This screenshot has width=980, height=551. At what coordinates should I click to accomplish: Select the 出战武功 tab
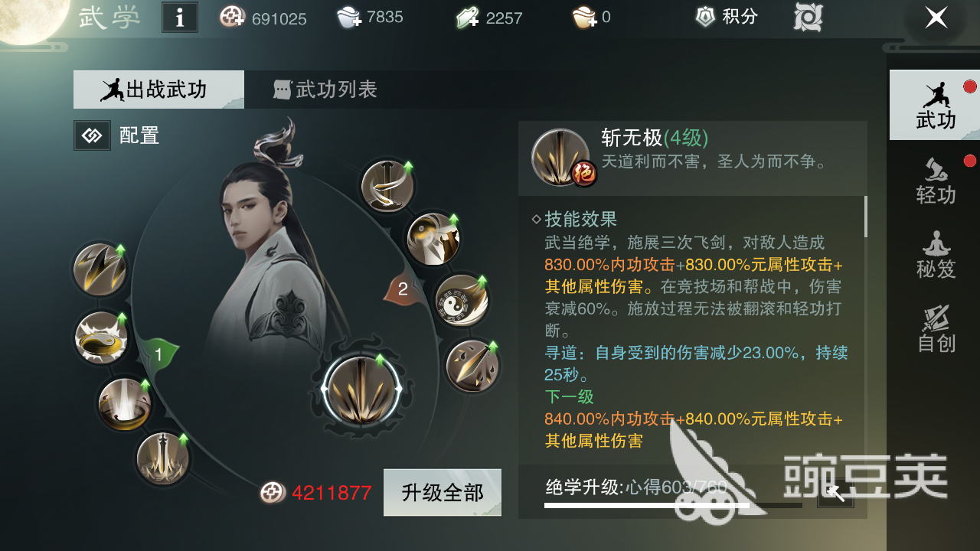[x=158, y=90]
